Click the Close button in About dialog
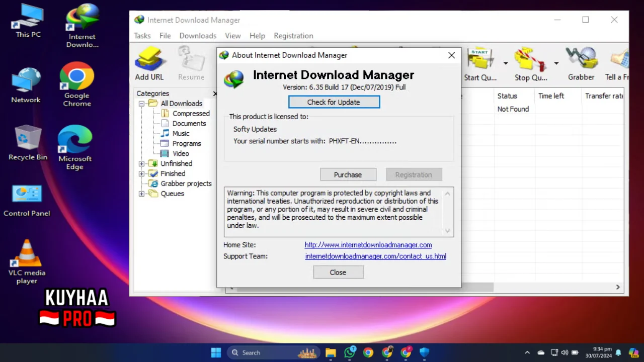This screenshot has height=362, width=644. pyautogui.click(x=338, y=272)
